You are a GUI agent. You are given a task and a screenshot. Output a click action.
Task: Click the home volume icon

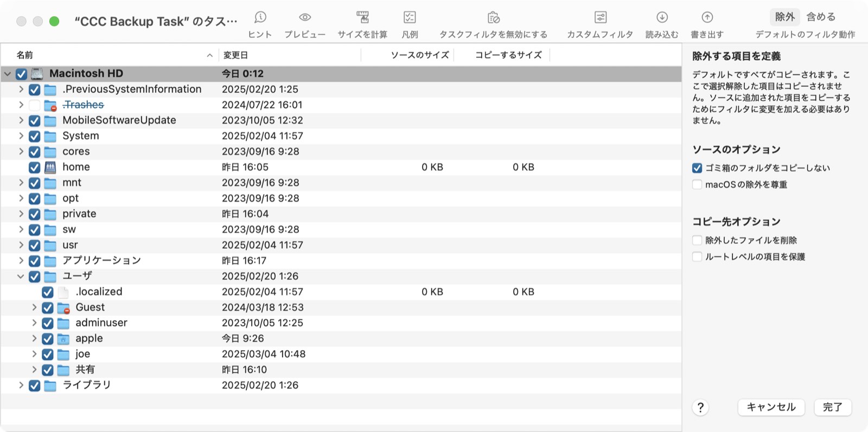coord(50,167)
